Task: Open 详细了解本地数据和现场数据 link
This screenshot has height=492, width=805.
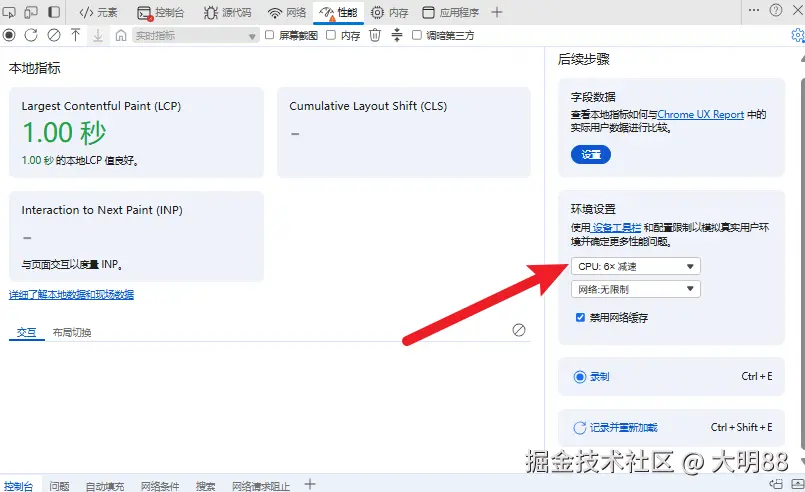Action: pyautogui.click(x=71, y=294)
